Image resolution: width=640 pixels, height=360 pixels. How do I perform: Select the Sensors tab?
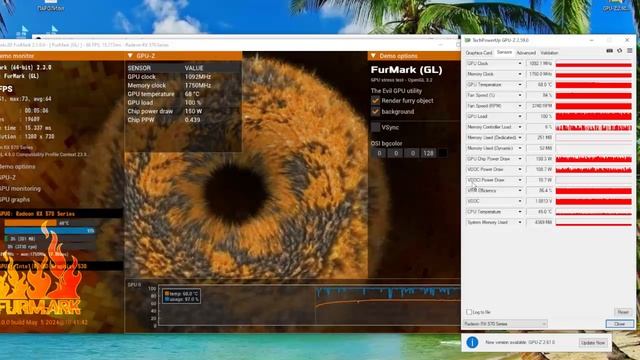(x=504, y=53)
